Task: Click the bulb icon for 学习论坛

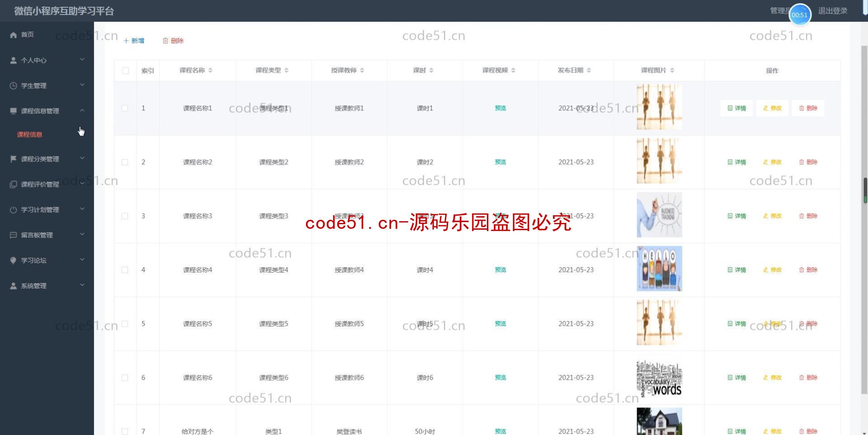Action: 14,260
